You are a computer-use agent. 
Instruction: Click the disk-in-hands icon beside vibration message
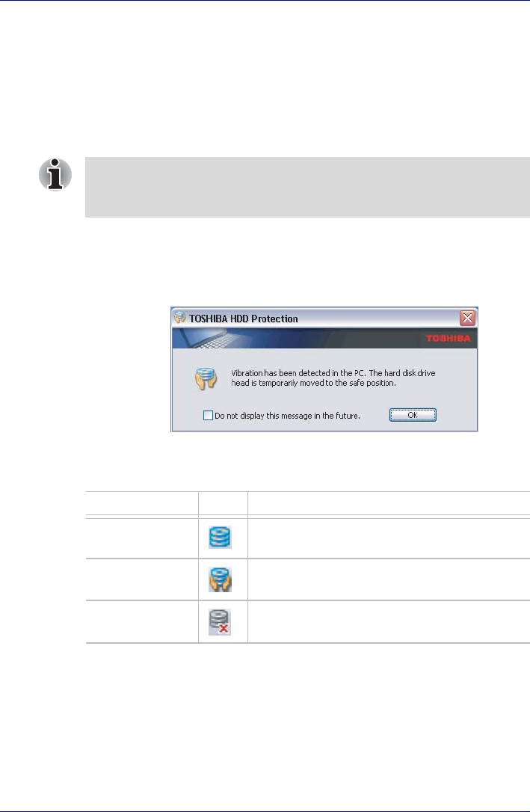[x=206, y=378]
